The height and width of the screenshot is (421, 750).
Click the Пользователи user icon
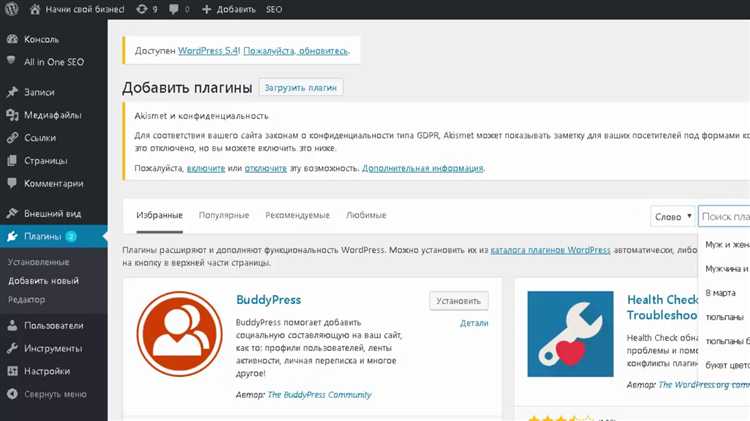12,325
